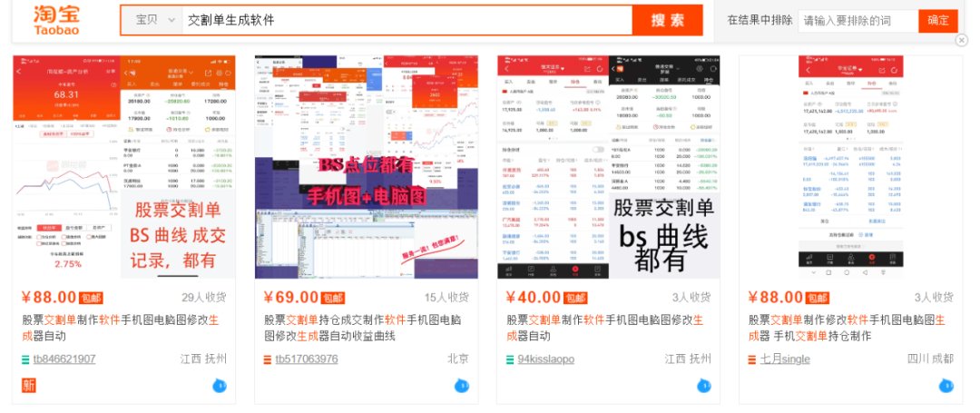Image resolution: width=980 pixels, height=413 pixels.
Task: Click the shop icon beside tb517063976
Action: (x=268, y=359)
